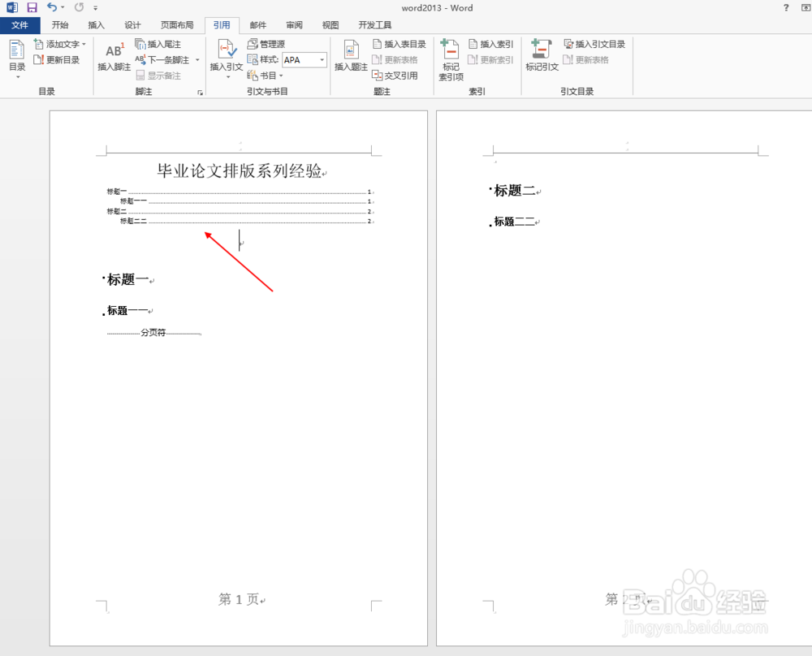This screenshot has width=812, height=656.
Task: Select the Mark Index Entry (标记索引项) tool
Action: [x=451, y=57]
